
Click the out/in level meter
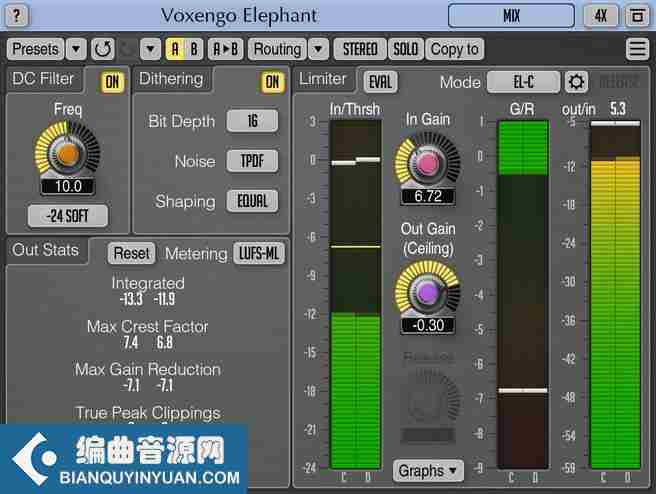click(615, 294)
